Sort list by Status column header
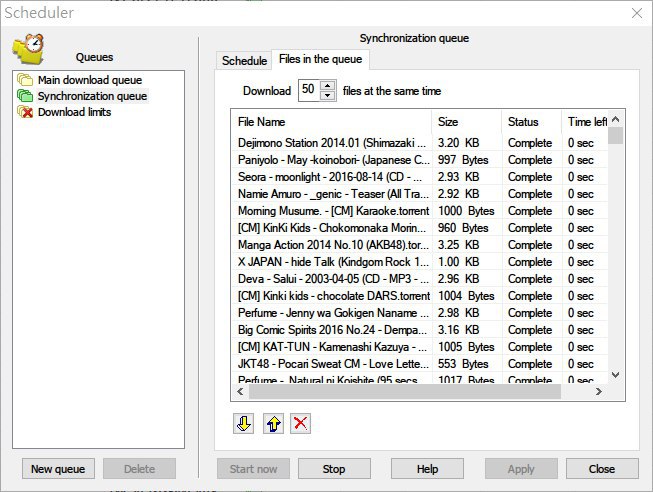 530,122
